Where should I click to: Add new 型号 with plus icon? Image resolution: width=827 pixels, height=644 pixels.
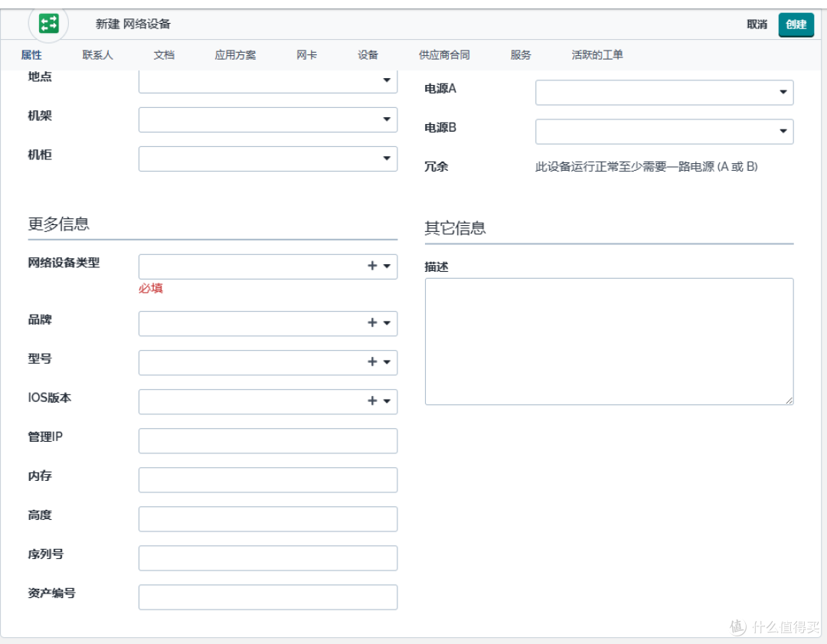(372, 362)
